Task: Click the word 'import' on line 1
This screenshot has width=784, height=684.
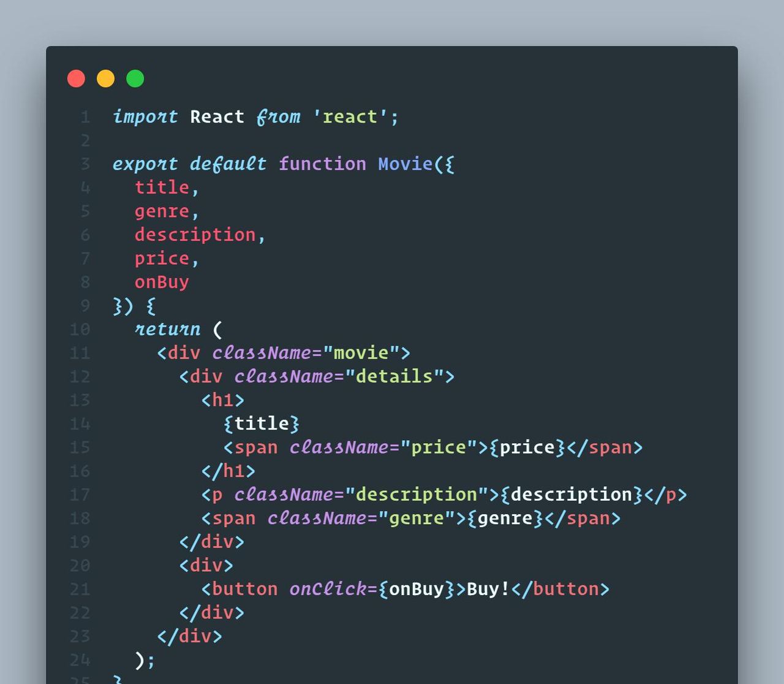Action: (x=145, y=116)
